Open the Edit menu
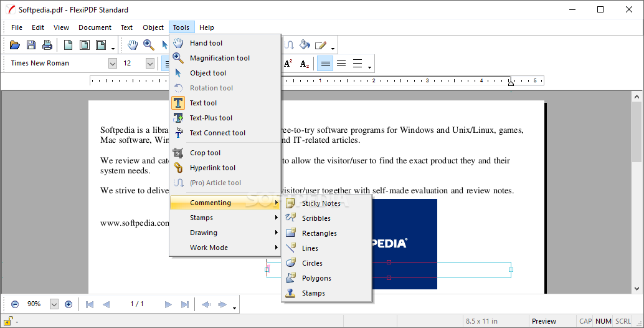This screenshot has height=328, width=644. pos(38,27)
